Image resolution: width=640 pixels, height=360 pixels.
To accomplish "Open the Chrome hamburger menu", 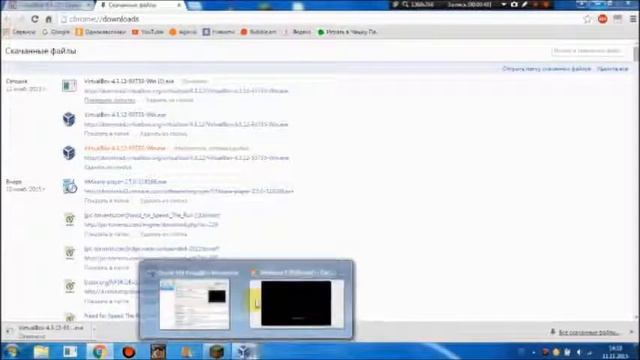I will [x=633, y=19].
